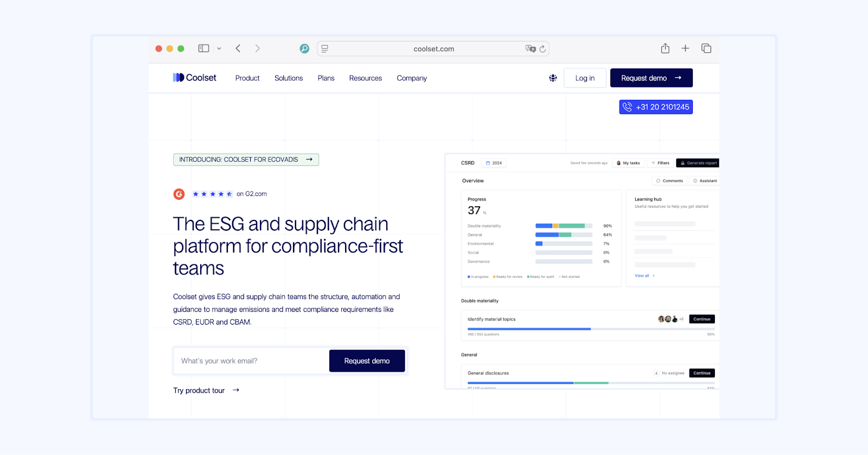Open the Resources menu
This screenshot has width=868, height=455.
366,78
